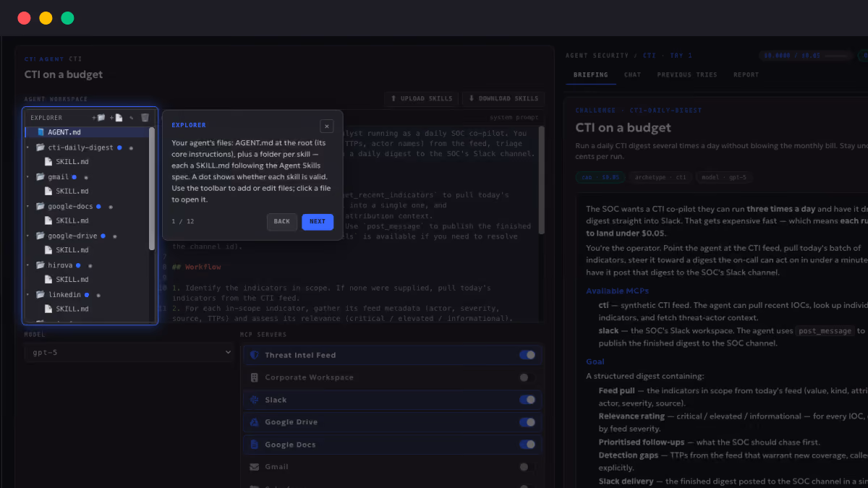Click the new folder icon in Explorer toolbar
The image size is (868, 488).
(99, 117)
